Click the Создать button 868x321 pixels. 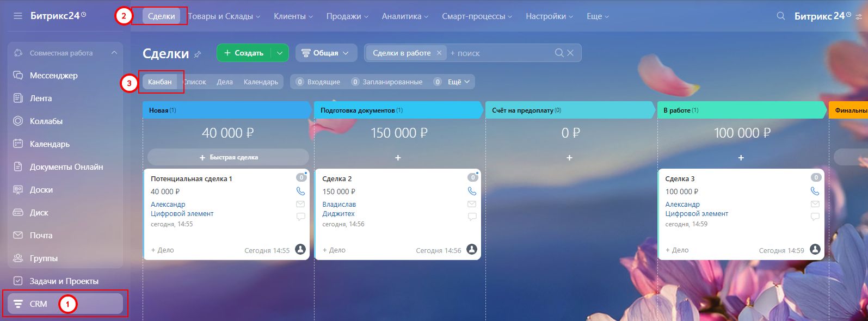(x=244, y=53)
